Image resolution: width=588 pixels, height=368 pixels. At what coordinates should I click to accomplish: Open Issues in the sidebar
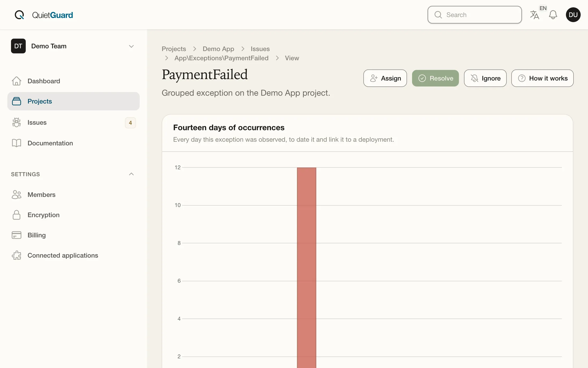(73, 122)
